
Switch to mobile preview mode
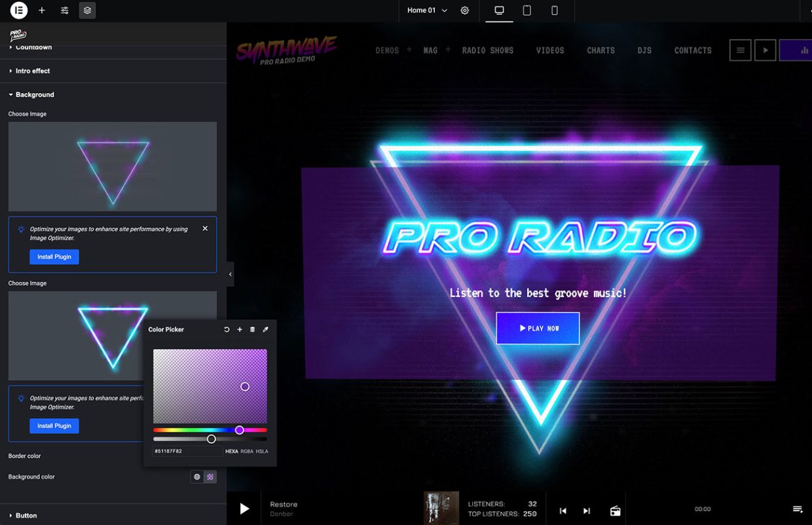[x=555, y=10]
